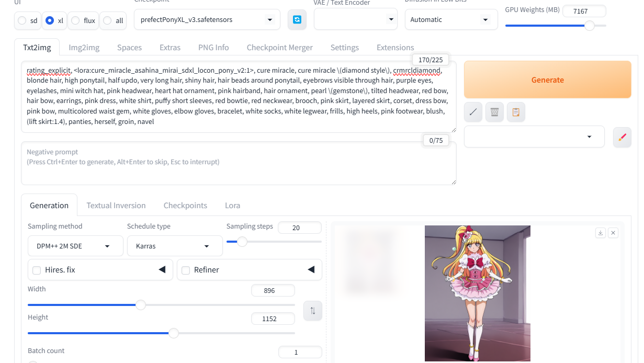
Task: Open the Checkpoints sub-tab
Action: [186, 206]
